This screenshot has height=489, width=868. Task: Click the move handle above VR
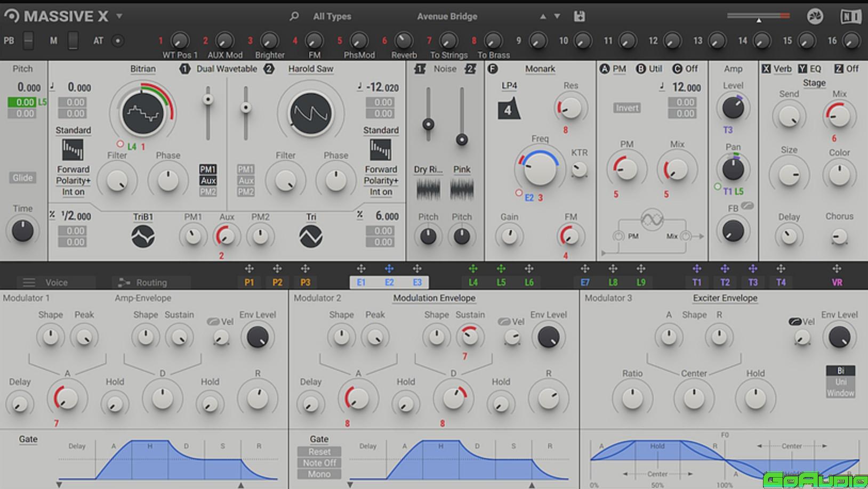837,269
